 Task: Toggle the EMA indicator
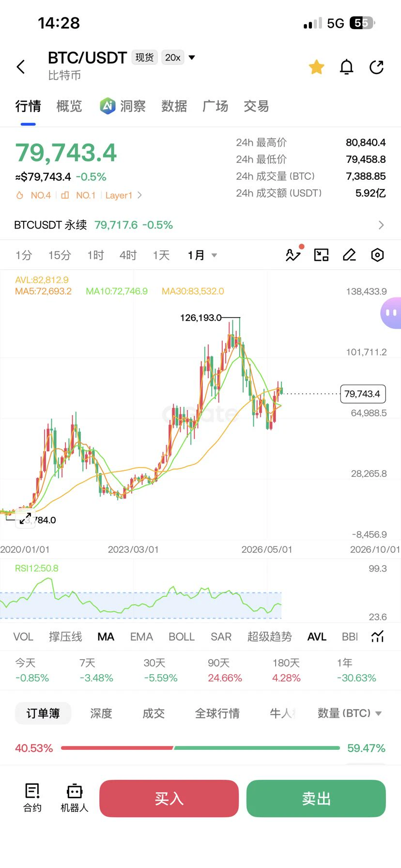pyautogui.click(x=141, y=636)
